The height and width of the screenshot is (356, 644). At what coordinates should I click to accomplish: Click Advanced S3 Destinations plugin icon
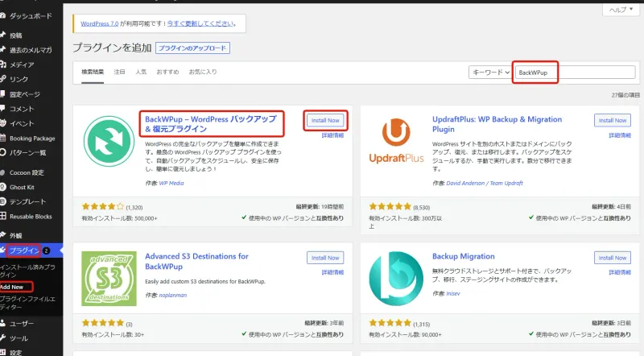coord(109,279)
